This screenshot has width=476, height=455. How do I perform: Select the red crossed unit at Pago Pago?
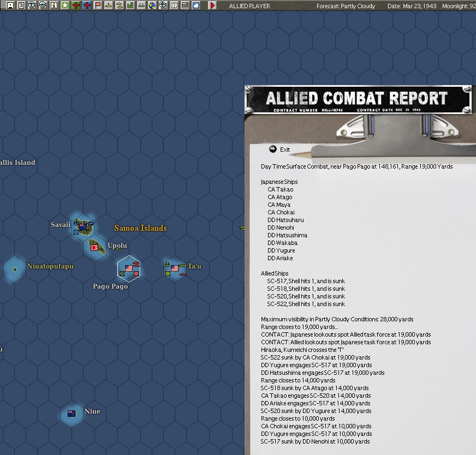point(136,274)
